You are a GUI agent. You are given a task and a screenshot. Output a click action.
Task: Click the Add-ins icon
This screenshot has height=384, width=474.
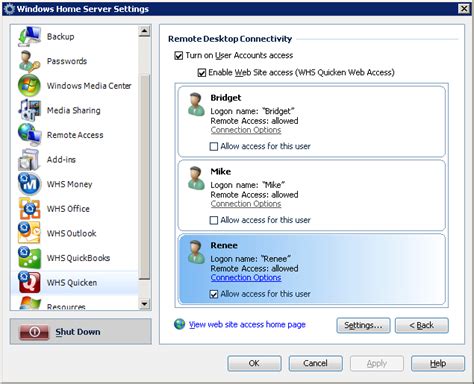click(29, 159)
